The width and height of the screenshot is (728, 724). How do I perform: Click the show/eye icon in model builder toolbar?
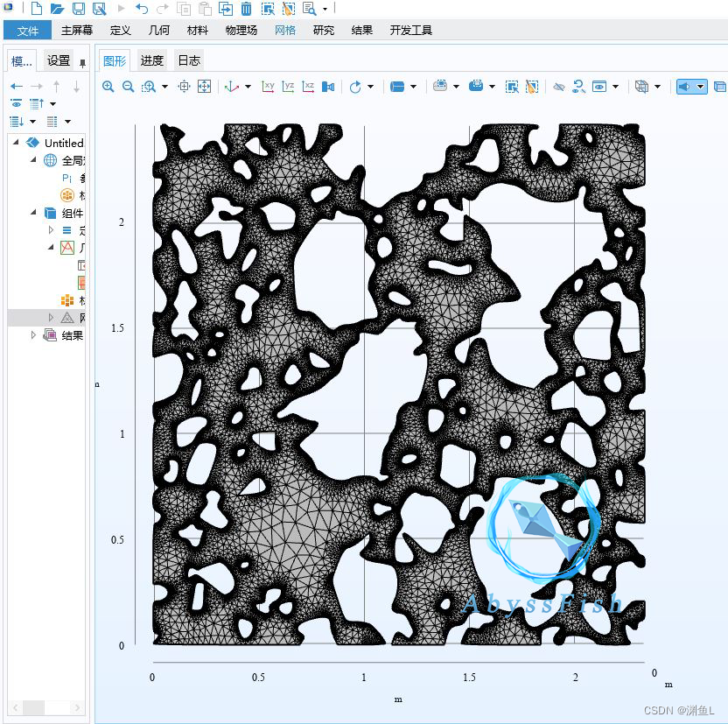[17, 103]
